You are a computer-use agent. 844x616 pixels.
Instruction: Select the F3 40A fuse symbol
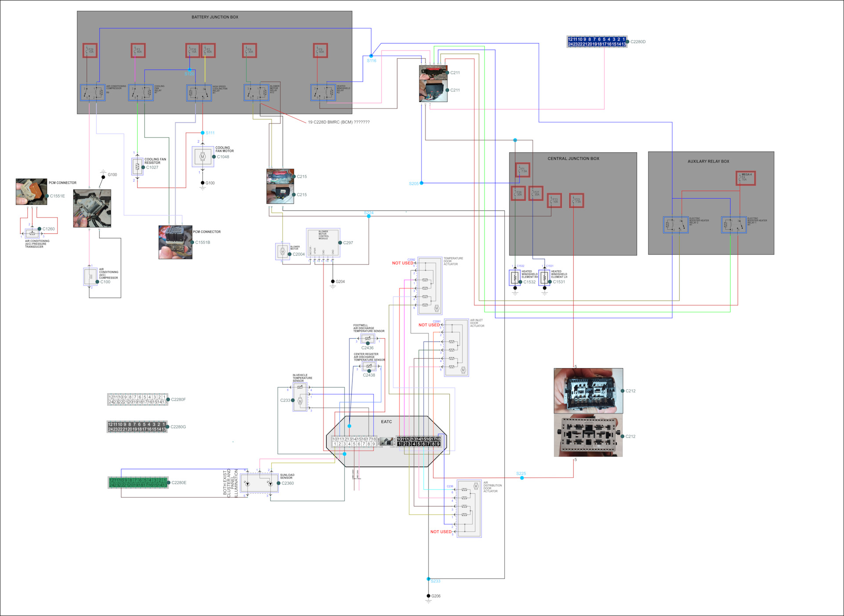[138, 51]
